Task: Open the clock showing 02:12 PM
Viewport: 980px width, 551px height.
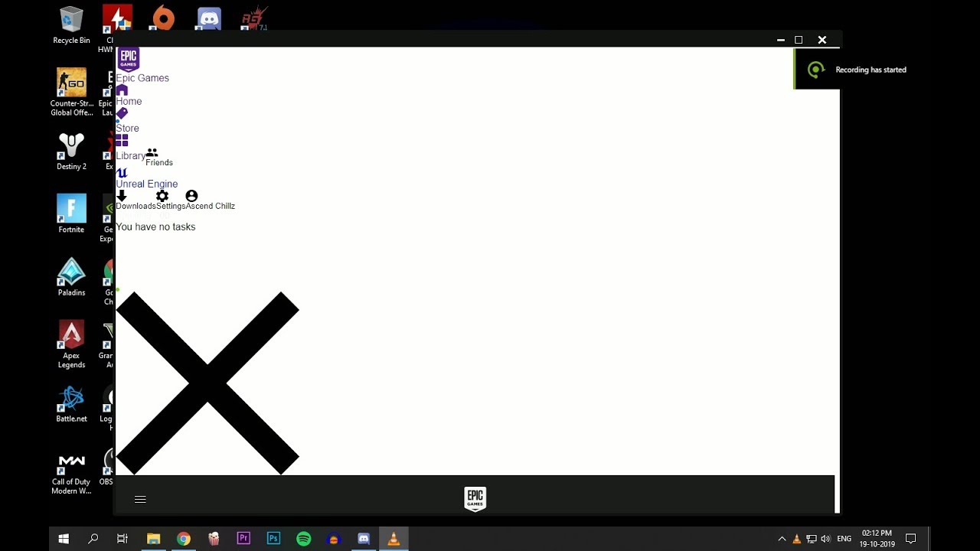Action: click(x=877, y=539)
